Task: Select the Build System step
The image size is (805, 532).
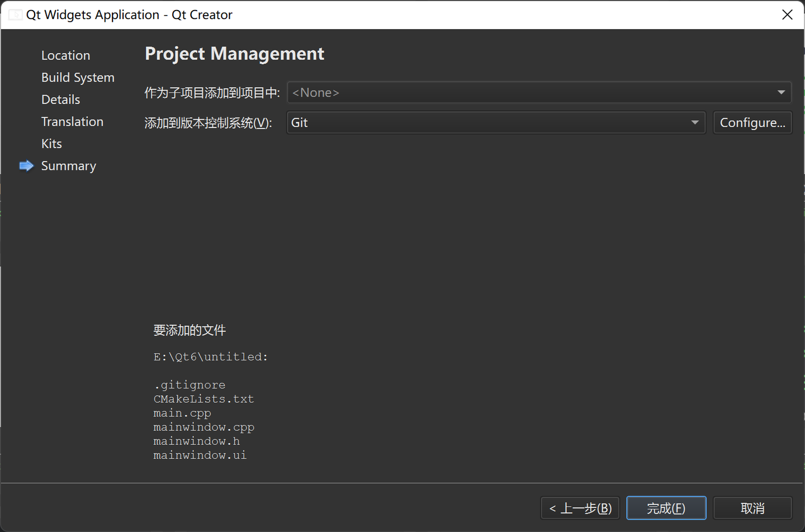Action: [78, 77]
